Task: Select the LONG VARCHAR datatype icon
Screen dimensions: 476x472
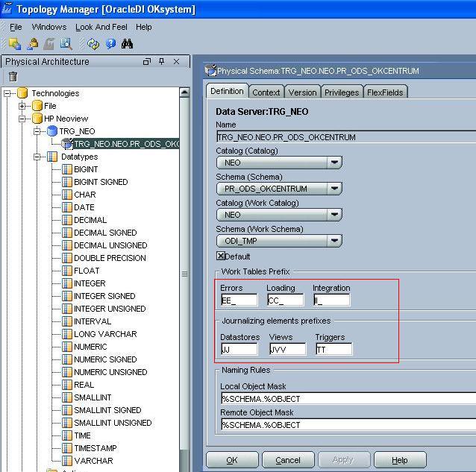Action: click(x=67, y=334)
